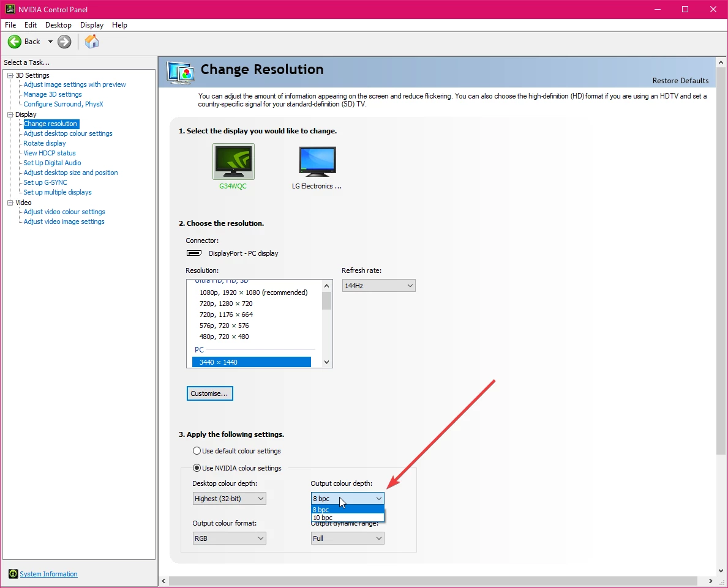
Task: Open Adjust video colour settings
Action: tap(64, 212)
